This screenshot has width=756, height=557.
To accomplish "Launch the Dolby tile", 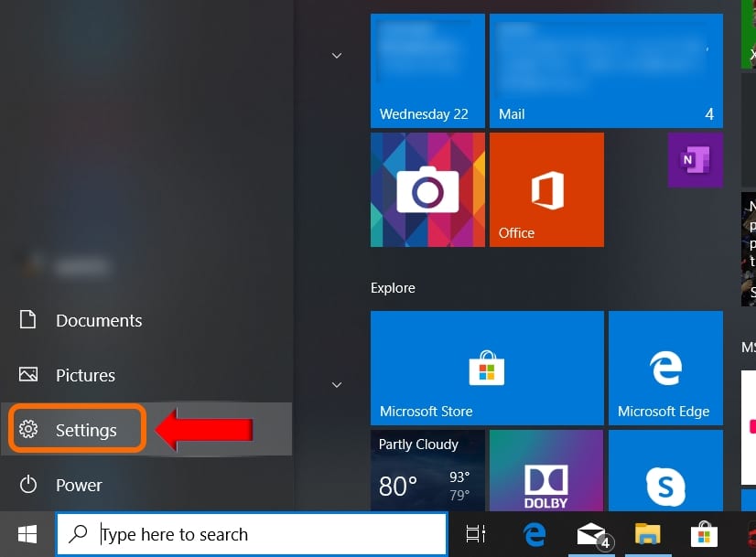I will pos(546,471).
